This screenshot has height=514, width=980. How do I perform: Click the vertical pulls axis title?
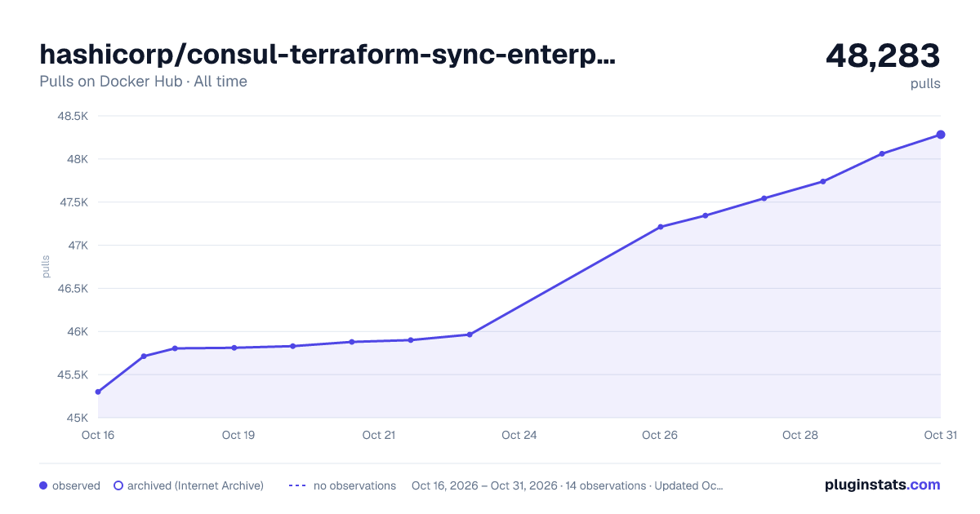(46, 266)
